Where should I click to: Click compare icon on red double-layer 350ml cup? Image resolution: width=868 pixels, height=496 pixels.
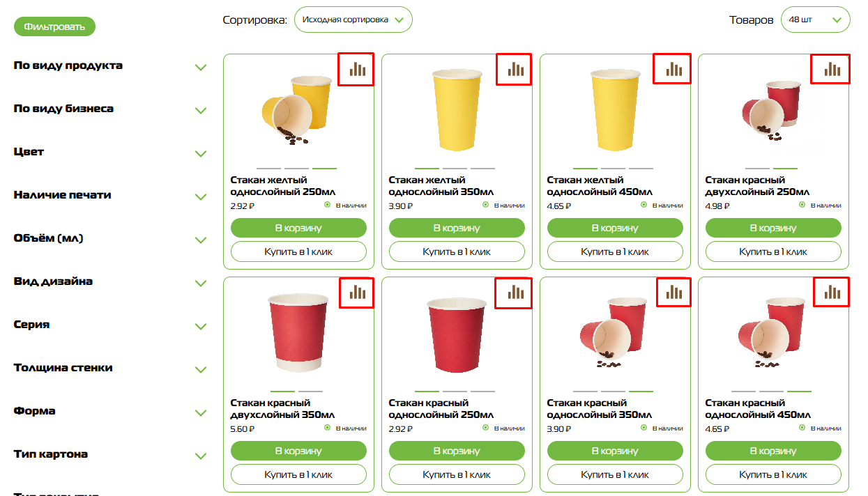(x=356, y=293)
